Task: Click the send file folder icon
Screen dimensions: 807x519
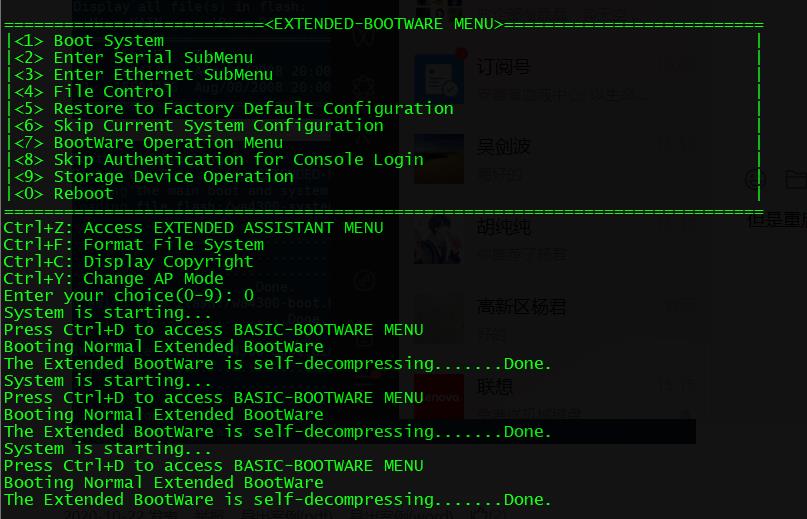Action: (x=795, y=180)
